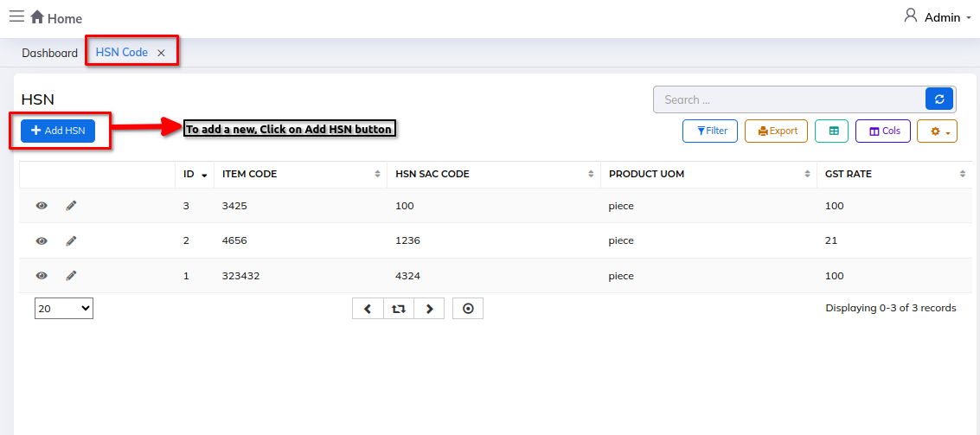
Task: Open the hamburger sidebar menu
Action: point(17,16)
